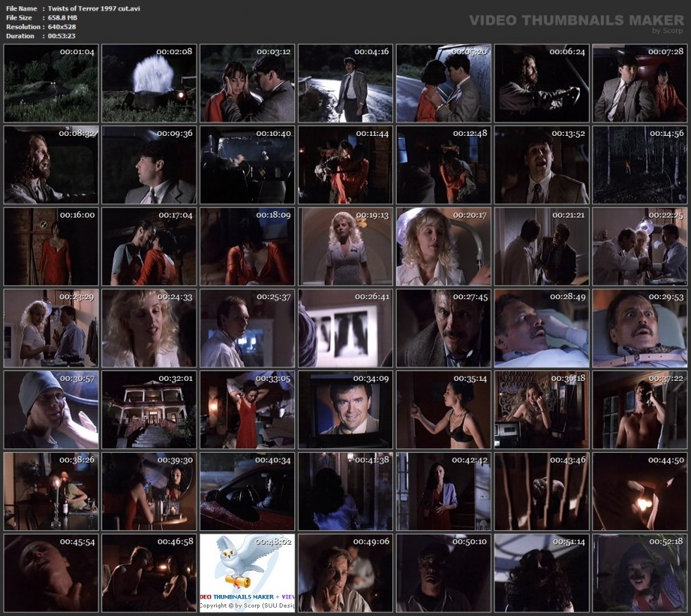Click the timestamp label 00:23:29
Screen dimensions: 691x616
pos(77,296)
